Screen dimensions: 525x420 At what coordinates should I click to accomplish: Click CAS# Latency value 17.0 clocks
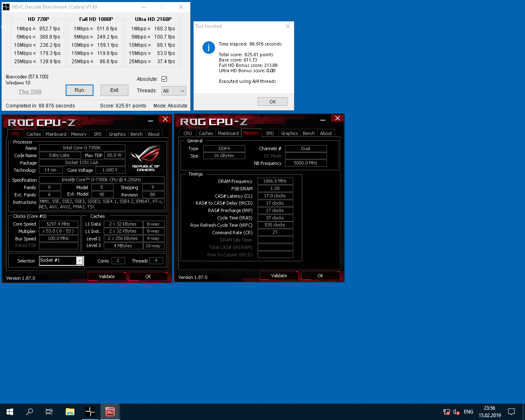(x=275, y=196)
